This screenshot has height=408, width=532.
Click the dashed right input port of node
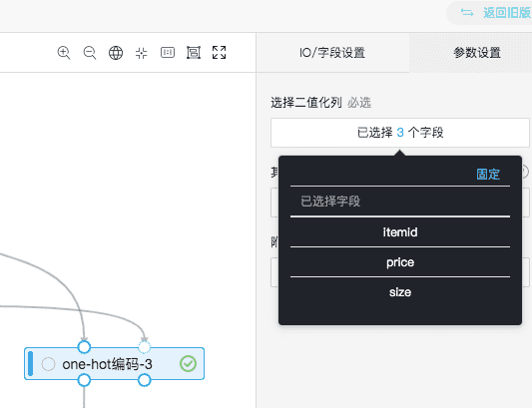[x=144, y=347]
